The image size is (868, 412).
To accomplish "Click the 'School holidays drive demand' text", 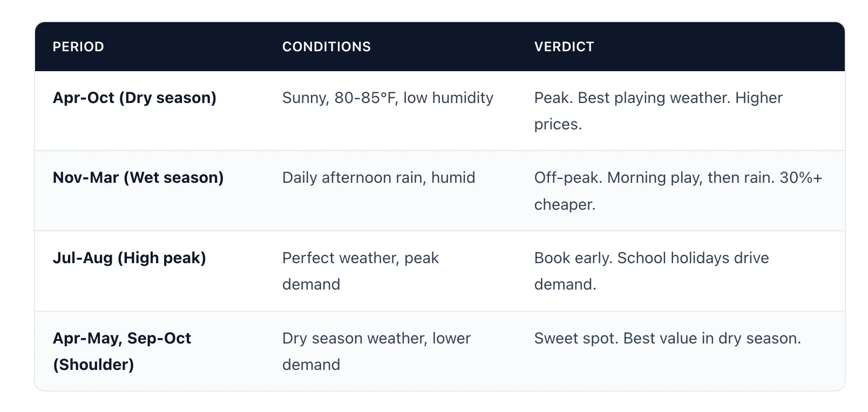I will (x=652, y=271).
